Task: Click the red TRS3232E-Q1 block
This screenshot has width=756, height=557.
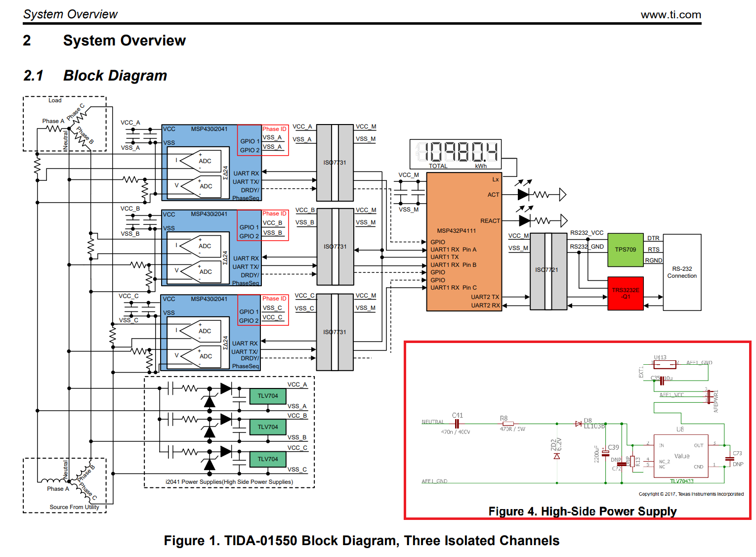Action: (626, 294)
